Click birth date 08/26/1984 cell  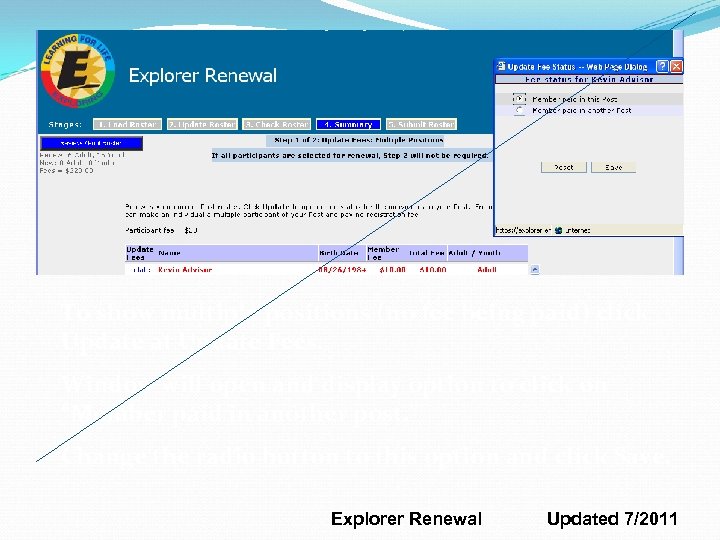click(x=342, y=270)
